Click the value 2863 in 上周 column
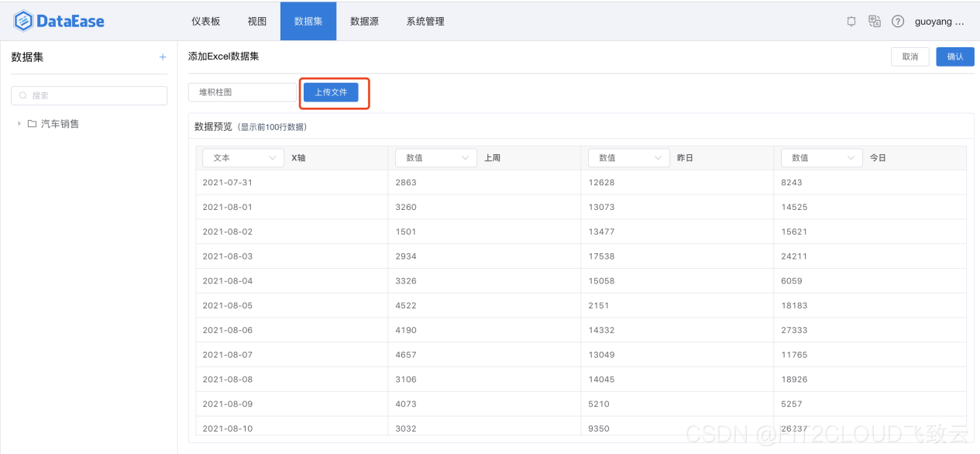The height and width of the screenshot is (454, 980). click(406, 182)
